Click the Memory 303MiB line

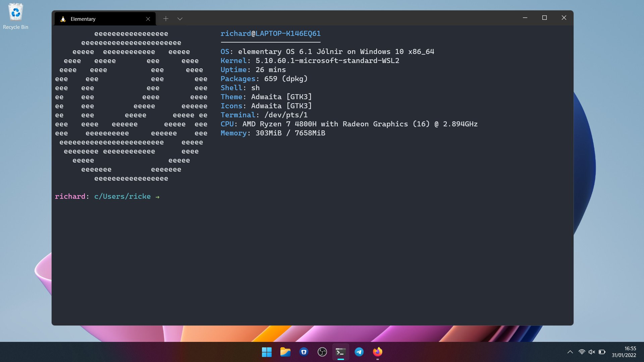[273, 133]
